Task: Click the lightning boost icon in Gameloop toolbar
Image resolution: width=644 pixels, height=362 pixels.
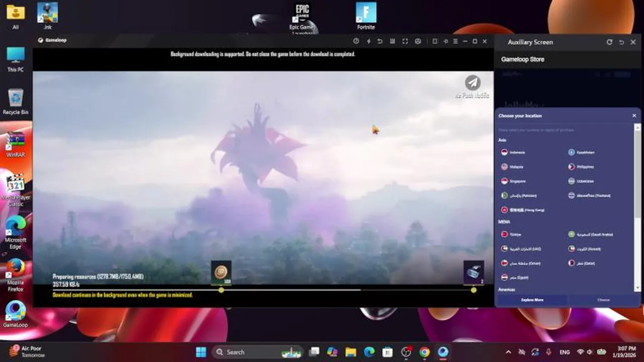Action: pos(368,41)
